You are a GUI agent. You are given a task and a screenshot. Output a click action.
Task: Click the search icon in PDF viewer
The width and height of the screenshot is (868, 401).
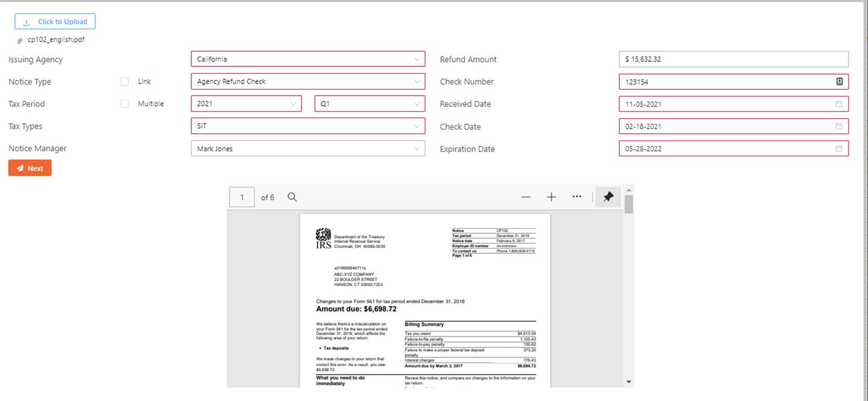pos(292,197)
